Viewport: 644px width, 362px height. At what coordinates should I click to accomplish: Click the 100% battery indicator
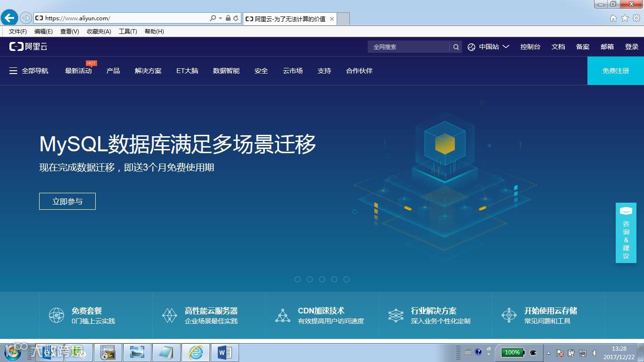(x=512, y=353)
